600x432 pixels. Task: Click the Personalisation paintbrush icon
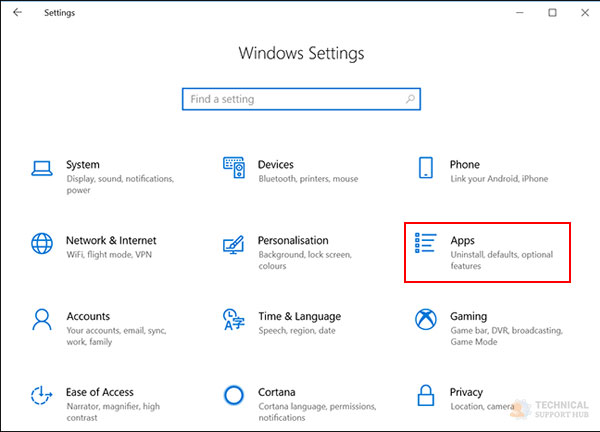point(233,245)
